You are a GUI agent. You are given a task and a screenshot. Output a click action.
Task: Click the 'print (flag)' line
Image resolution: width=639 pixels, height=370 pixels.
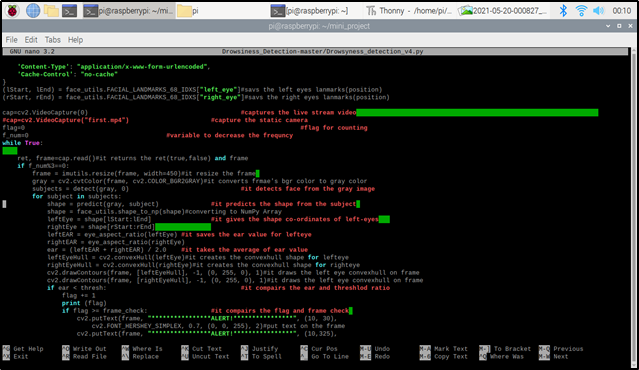click(x=84, y=303)
